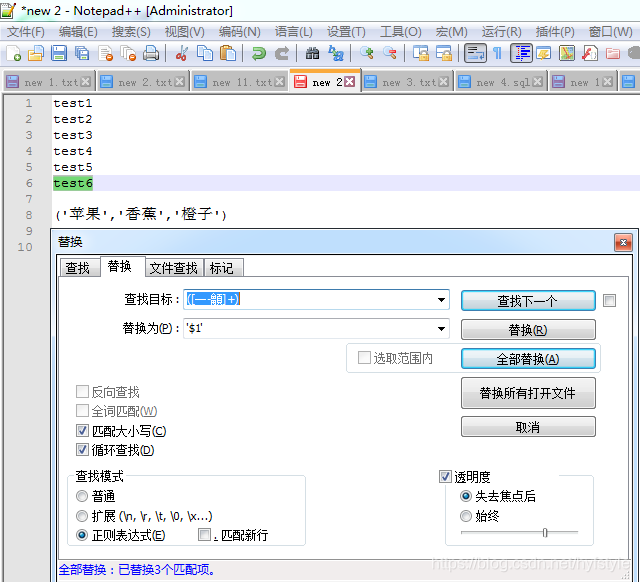640x582 pixels.
Task: Click the line ('苹果','香蕉','橙子')
Action: pos(141,214)
